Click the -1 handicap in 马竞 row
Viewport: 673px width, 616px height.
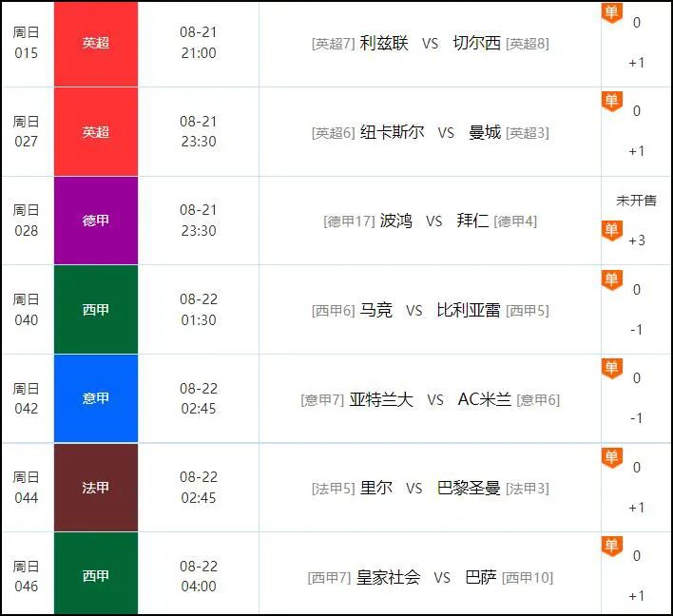coord(637,330)
